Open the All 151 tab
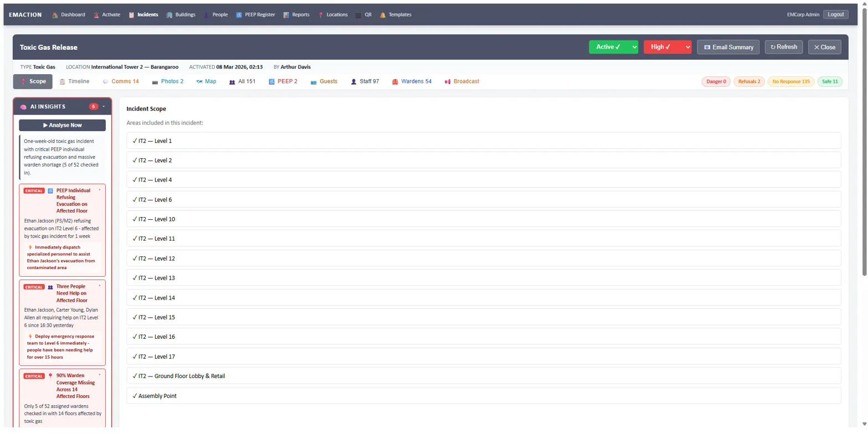 (242, 81)
